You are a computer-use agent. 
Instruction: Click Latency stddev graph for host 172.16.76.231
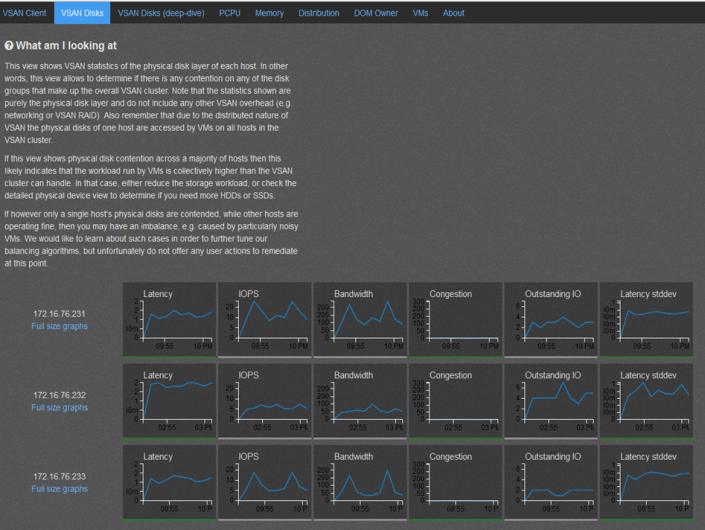tap(645, 319)
